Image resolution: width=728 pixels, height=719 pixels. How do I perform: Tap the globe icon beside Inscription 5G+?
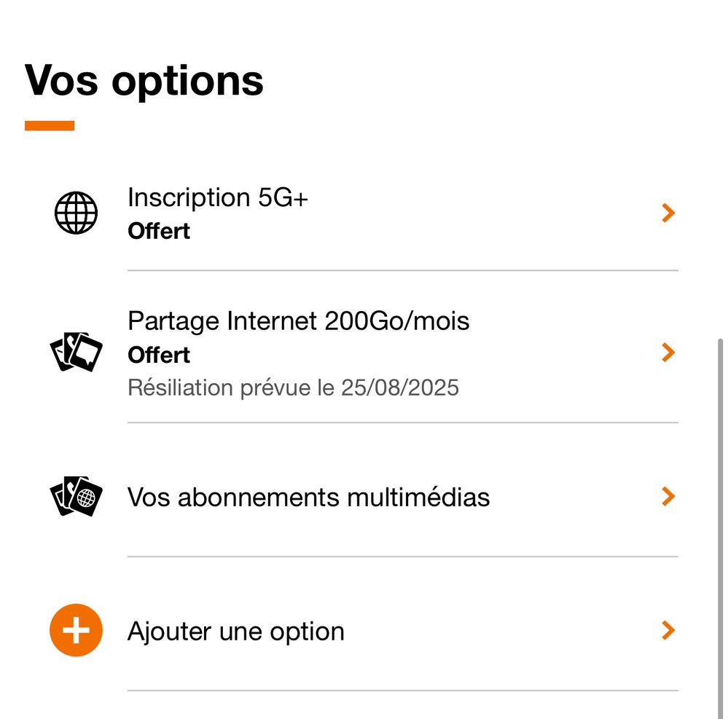click(76, 213)
